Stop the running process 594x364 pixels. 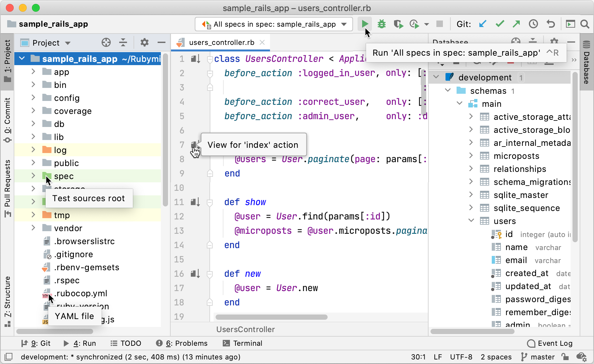pyautogui.click(x=440, y=24)
